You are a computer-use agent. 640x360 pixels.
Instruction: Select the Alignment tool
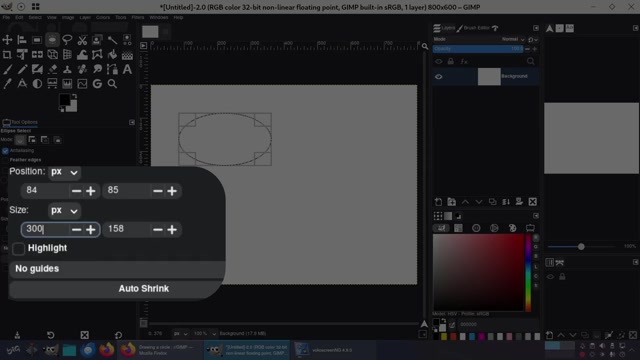22,40
